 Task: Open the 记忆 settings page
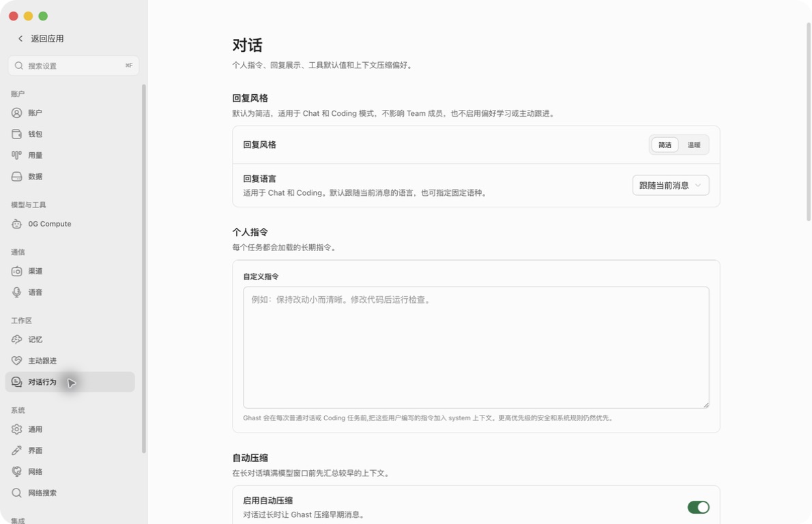(70, 340)
